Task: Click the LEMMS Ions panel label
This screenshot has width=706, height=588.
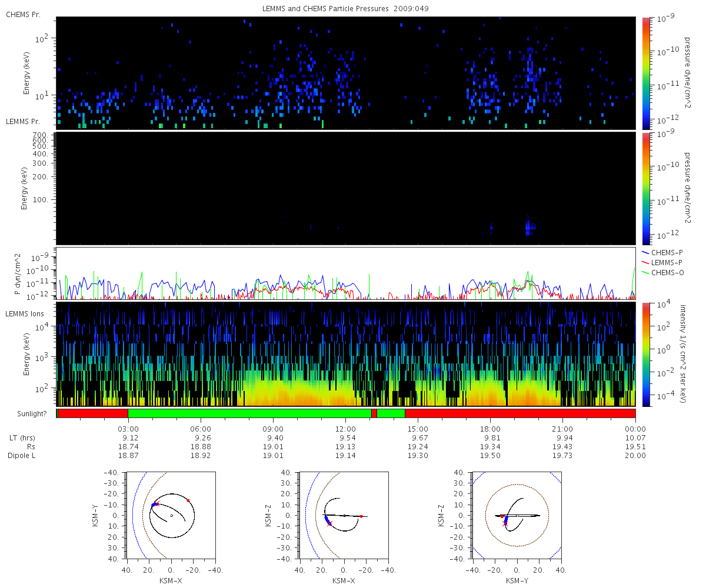Action: [25, 315]
